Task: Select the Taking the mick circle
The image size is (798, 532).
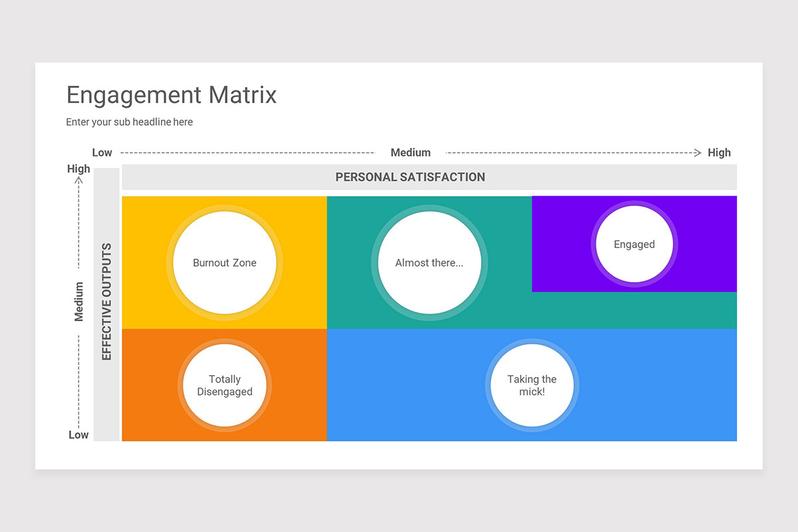Action: coord(532,386)
